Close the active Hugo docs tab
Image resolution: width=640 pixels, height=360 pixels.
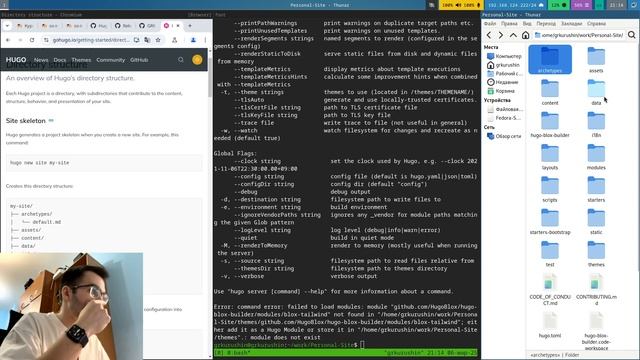click(x=178, y=26)
